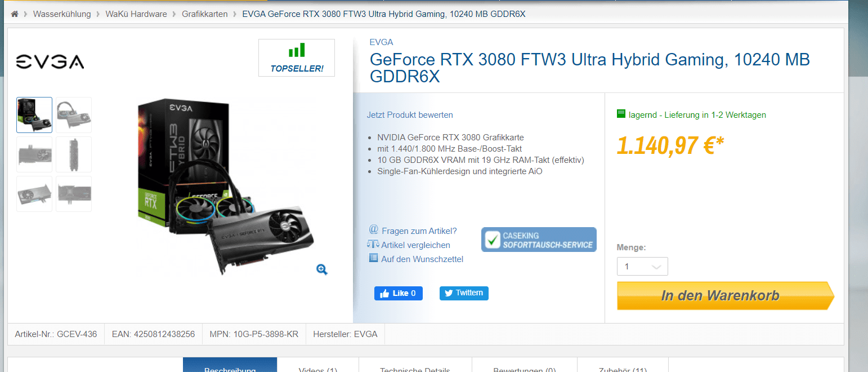Click the GeForce RTX 3080 FTW3 product title

590,68
